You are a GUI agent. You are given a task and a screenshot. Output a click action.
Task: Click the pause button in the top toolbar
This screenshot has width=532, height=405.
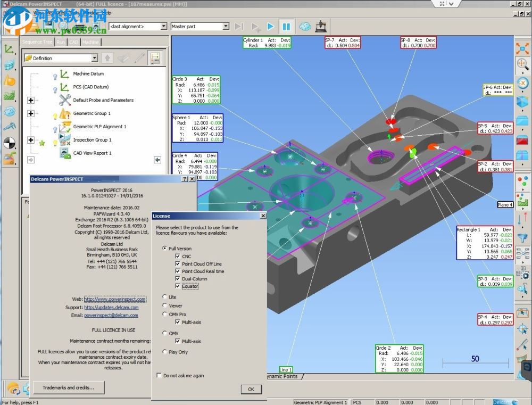(x=287, y=27)
